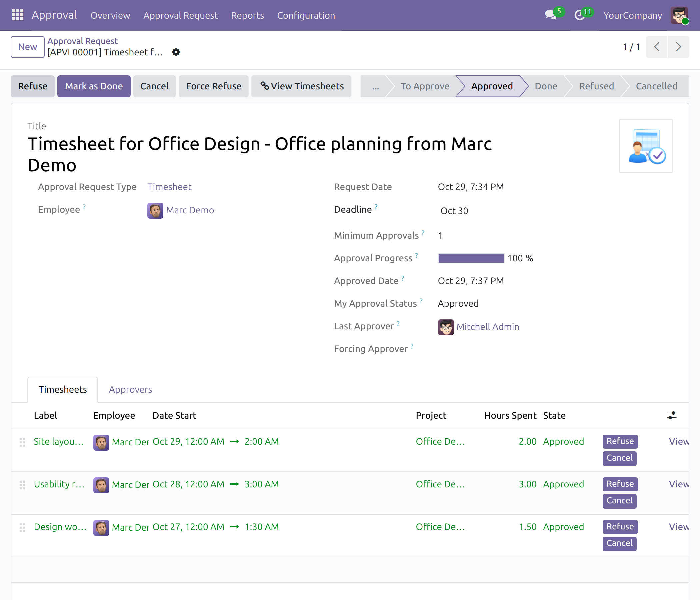Screen dimensions: 700x600
Task: Click employee avatar in Oct 27 row
Action: tap(101, 527)
